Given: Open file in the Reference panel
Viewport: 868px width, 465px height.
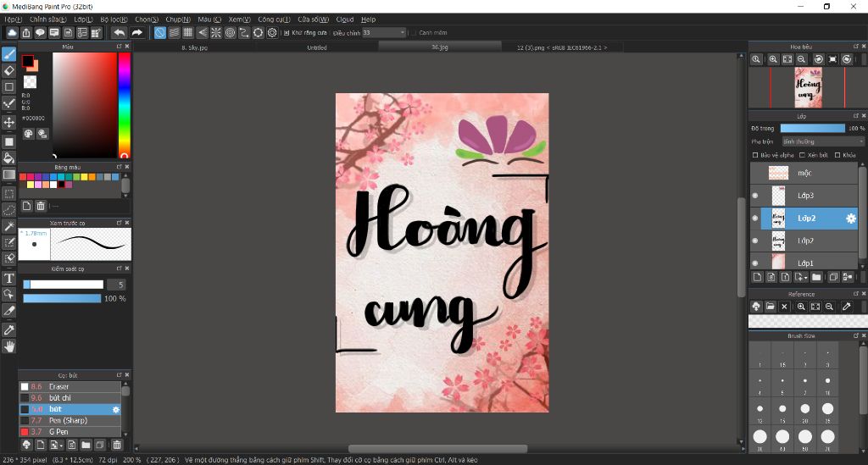Looking at the screenshot, I should [x=770, y=307].
